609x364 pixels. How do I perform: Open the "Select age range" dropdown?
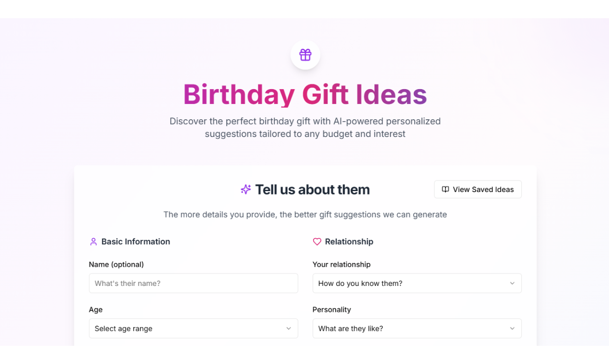(193, 329)
